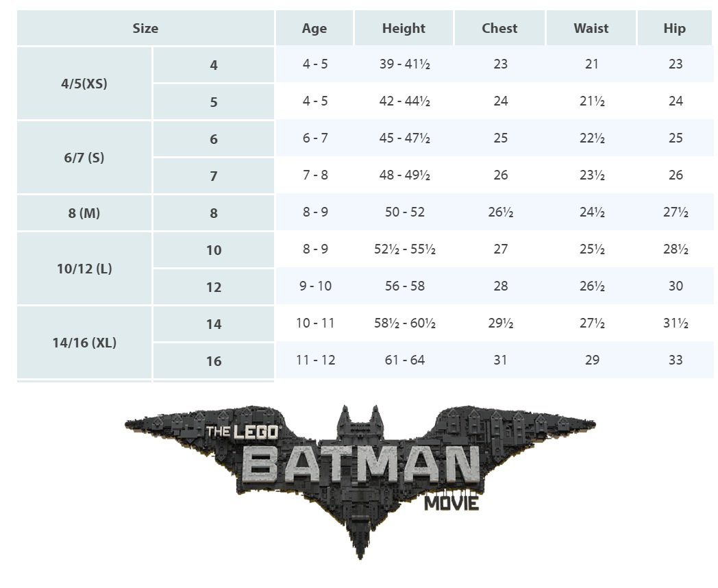Screen dimensions: 718x588
Task: Click the 8 (M) size group cell
Action: click(x=84, y=213)
